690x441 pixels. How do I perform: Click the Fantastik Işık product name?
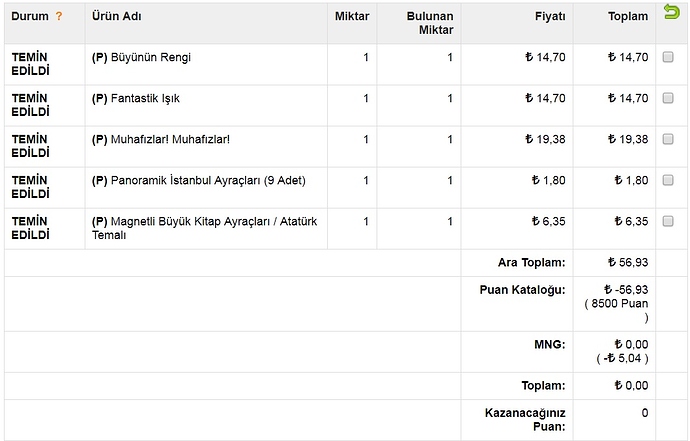point(144,98)
